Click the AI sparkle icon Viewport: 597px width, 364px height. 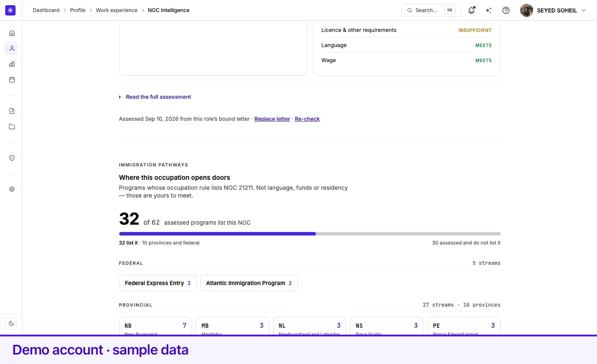click(489, 10)
